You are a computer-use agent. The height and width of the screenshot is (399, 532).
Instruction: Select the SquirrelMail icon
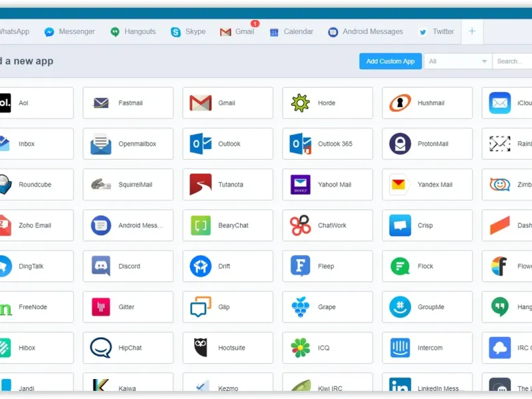click(x=101, y=184)
